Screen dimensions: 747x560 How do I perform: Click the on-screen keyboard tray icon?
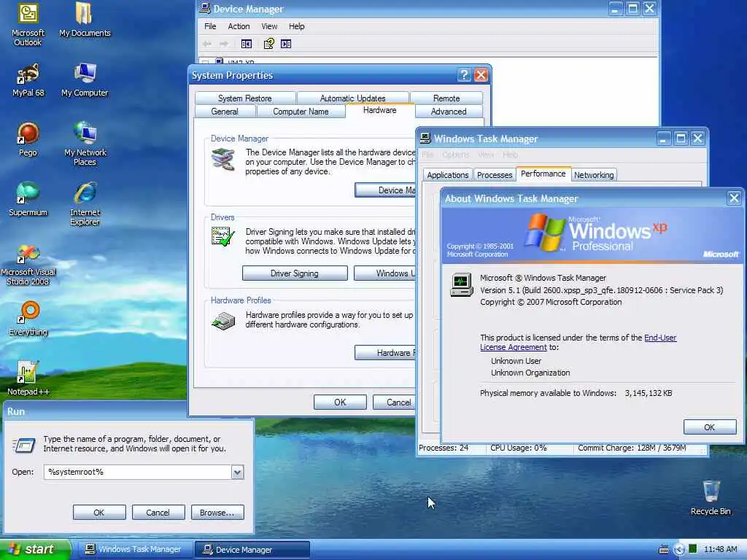(x=663, y=550)
